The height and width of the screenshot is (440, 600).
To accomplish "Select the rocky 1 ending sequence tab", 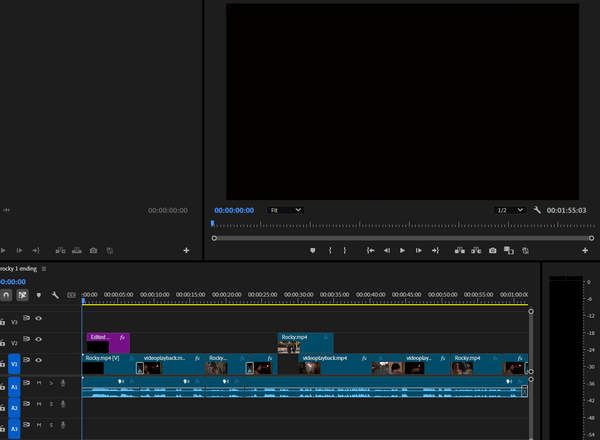I will point(18,269).
